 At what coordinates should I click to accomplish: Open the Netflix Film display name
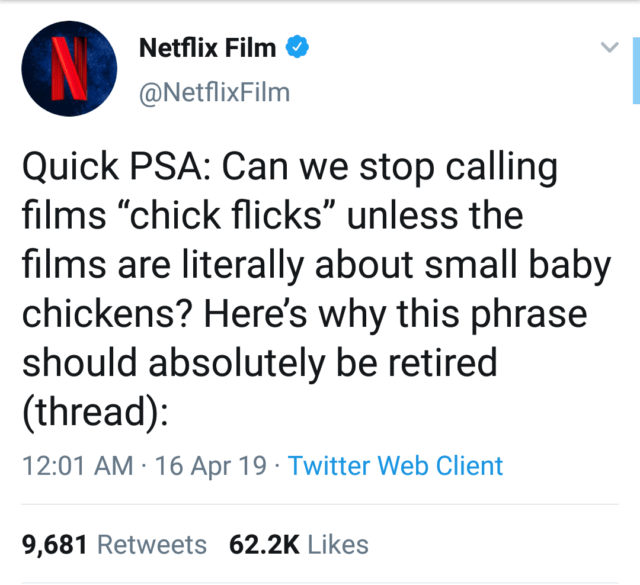[x=207, y=47]
